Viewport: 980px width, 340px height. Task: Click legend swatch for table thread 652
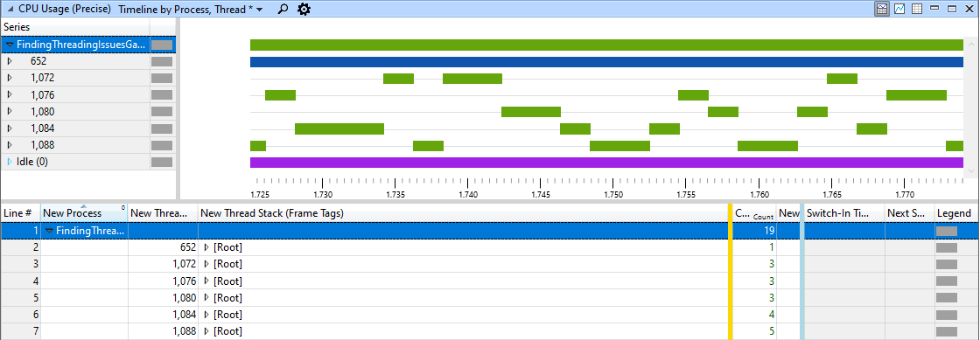pyautogui.click(x=946, y=247)
